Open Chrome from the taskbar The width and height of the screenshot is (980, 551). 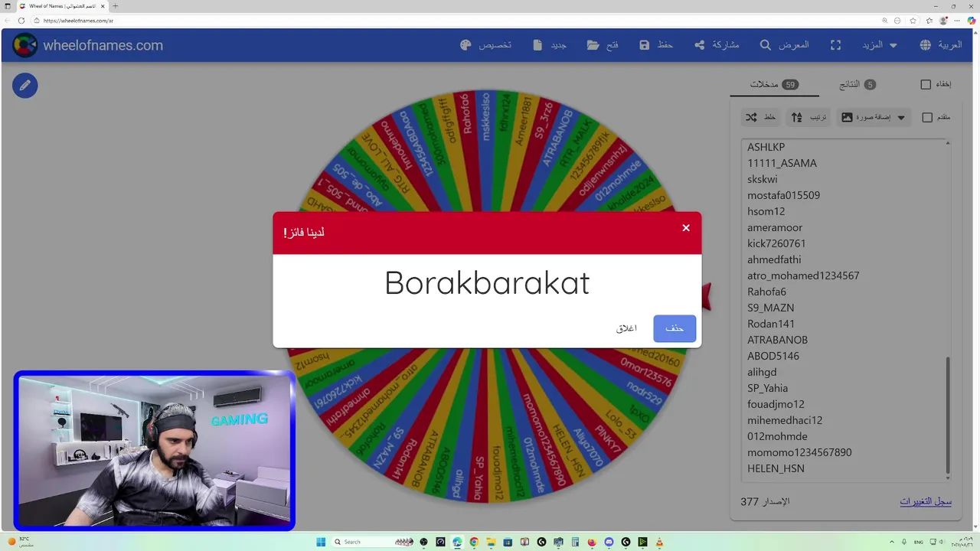click(x=474, y=542)
